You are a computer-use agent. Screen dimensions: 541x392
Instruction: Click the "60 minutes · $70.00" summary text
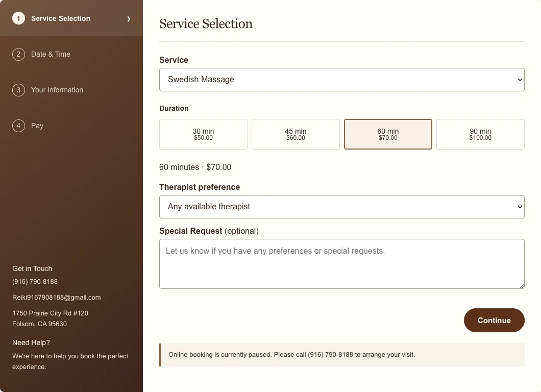tap(195, 167)
